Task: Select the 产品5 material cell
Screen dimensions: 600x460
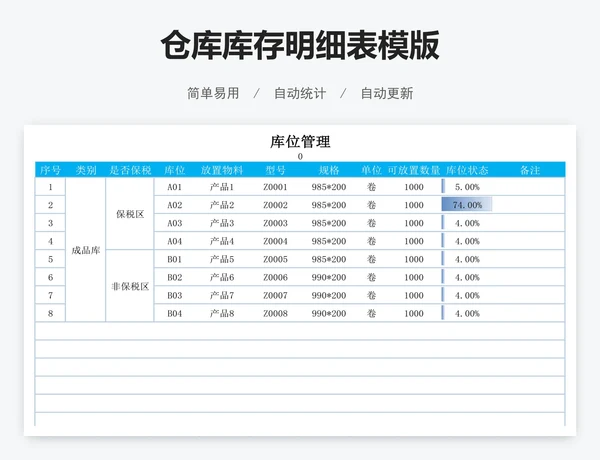Action: tap(222, 259)
